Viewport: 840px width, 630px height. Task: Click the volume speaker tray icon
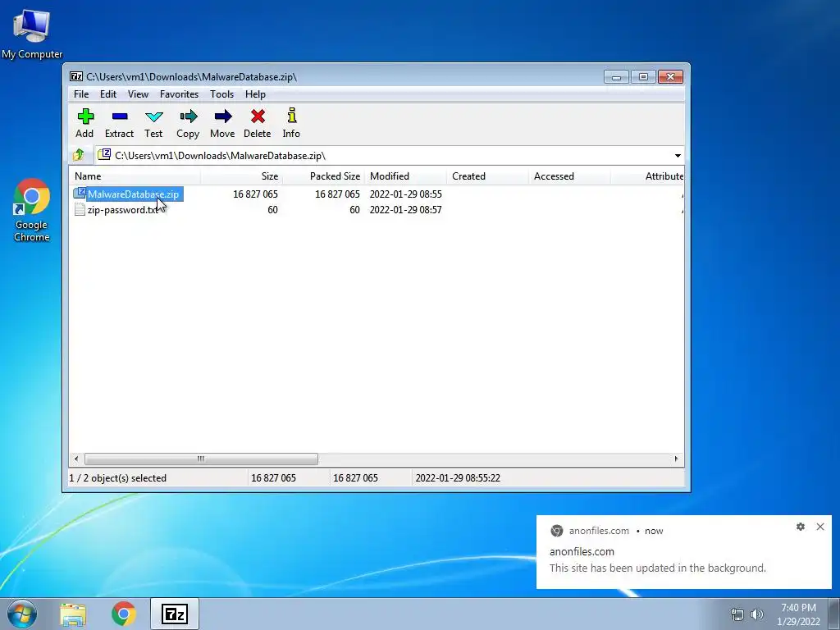(756, 614)
